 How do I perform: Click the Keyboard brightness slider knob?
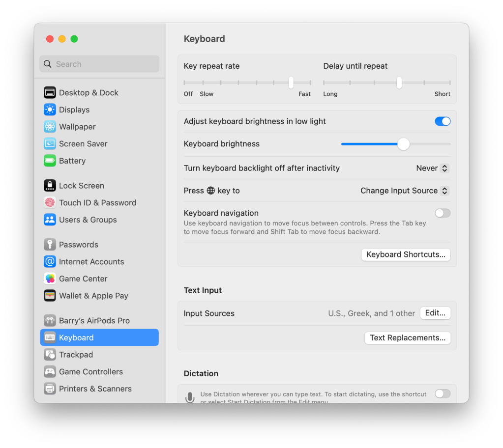pyautogui.click(x=403, y=144)
